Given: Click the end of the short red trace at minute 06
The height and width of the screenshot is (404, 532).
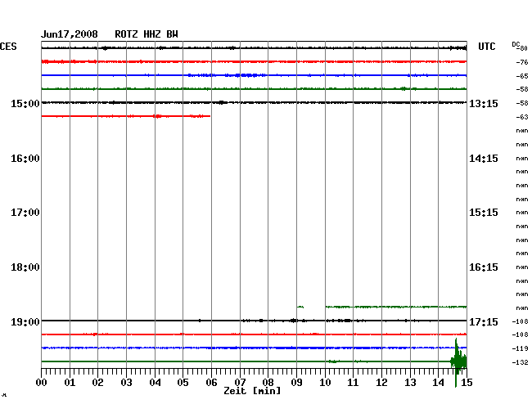Looking at the screenshot, I should coord(209,116).
